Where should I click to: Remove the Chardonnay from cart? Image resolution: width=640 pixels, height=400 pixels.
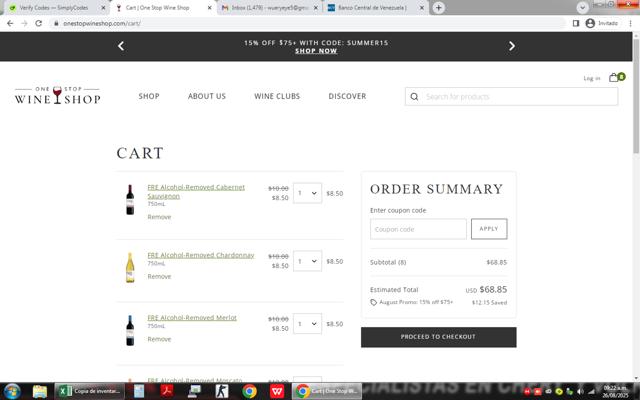[159, 276]
